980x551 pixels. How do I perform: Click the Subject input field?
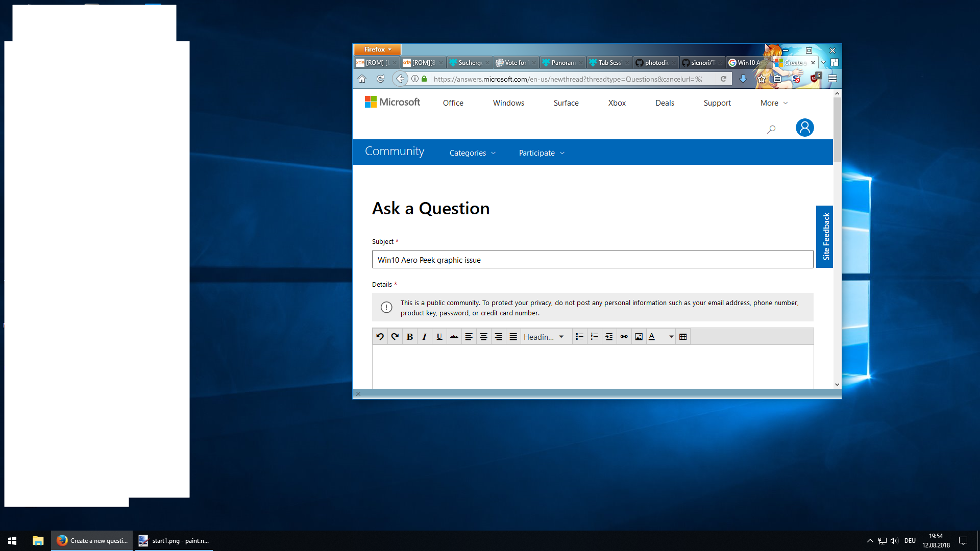click(593, 259)
